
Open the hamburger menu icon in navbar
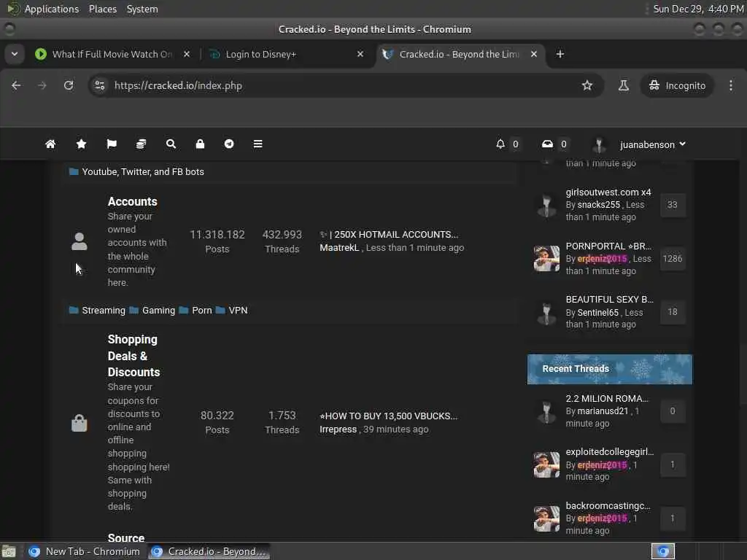coord(258,144)
